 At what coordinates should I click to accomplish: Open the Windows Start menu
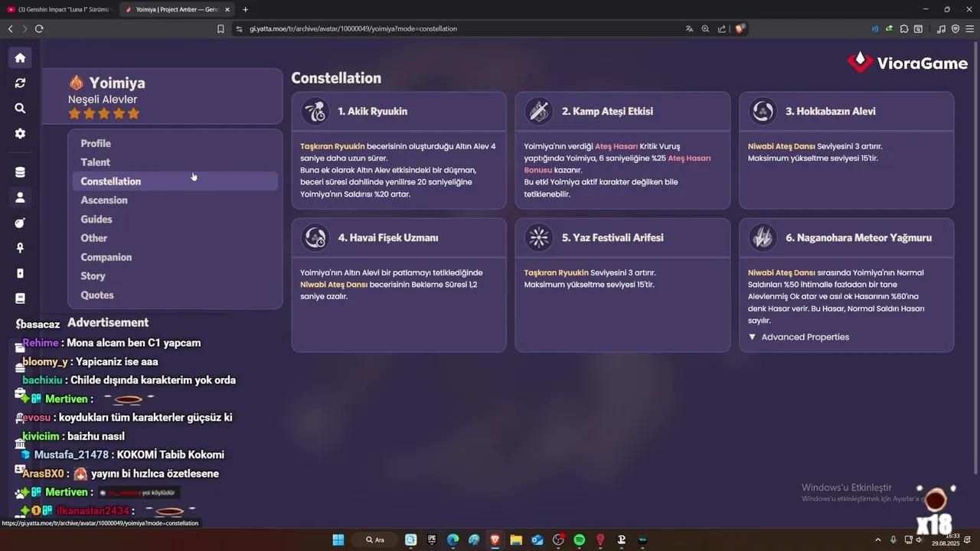pos(338,540)
